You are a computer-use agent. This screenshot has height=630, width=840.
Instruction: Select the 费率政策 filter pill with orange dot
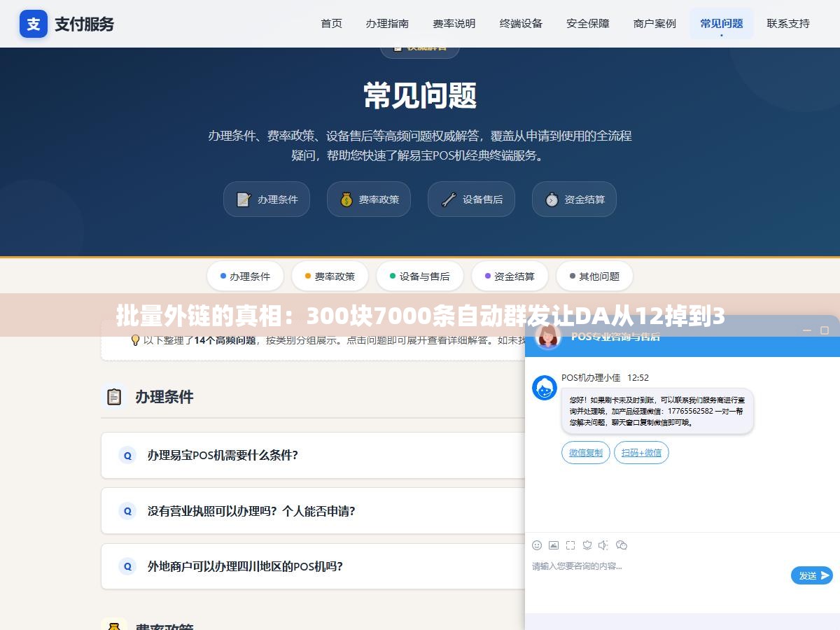click(330, 276)
